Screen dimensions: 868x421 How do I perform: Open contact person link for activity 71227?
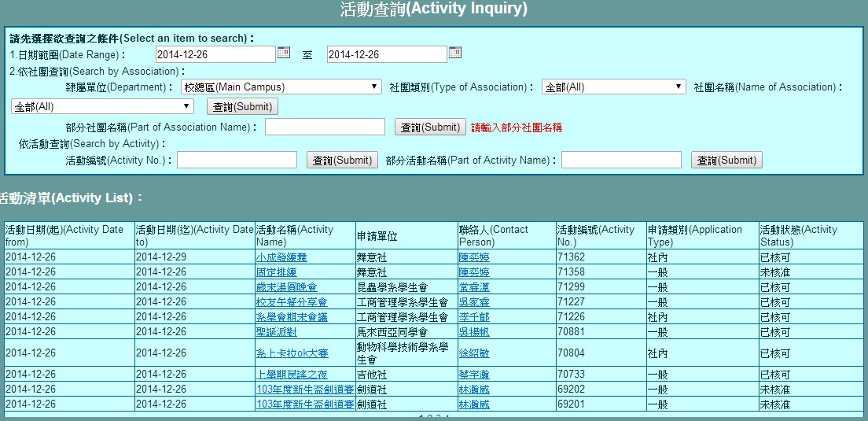473,302
